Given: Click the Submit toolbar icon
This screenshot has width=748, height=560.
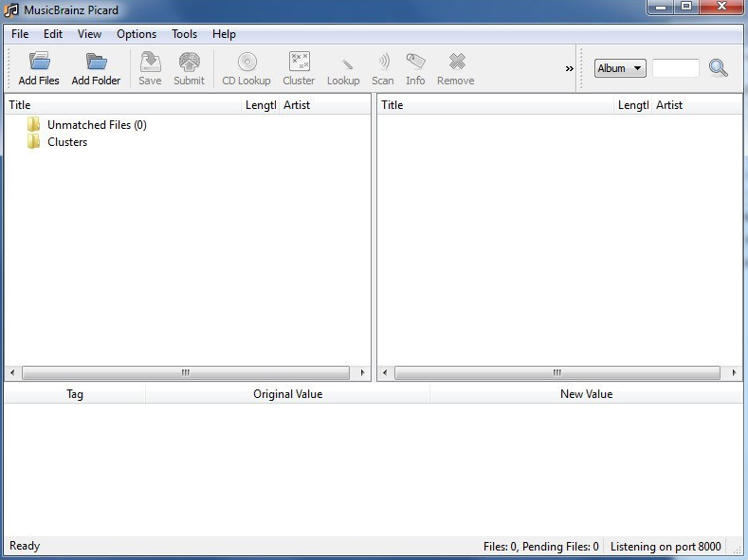Looking at the screenshot, I should [x=189, y=62].
